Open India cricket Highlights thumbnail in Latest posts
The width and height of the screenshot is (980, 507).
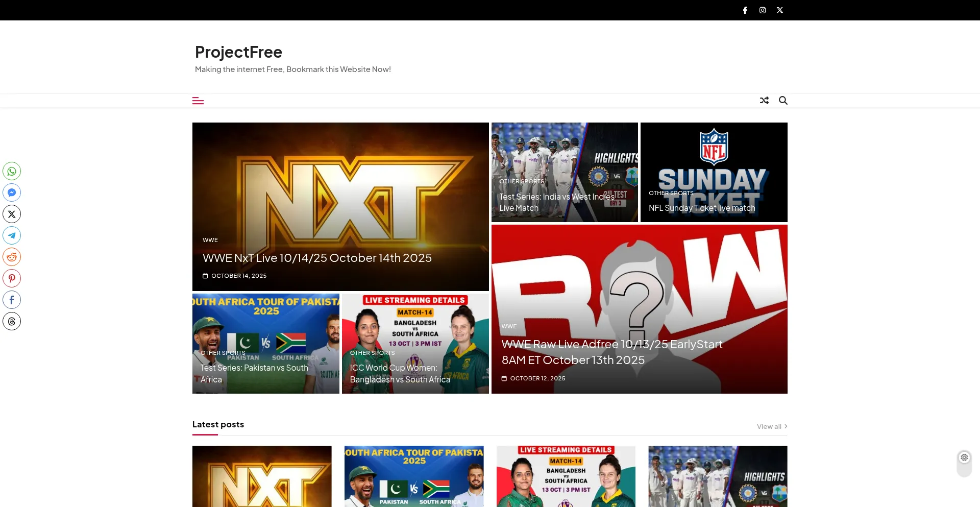[x=718, y=476]
